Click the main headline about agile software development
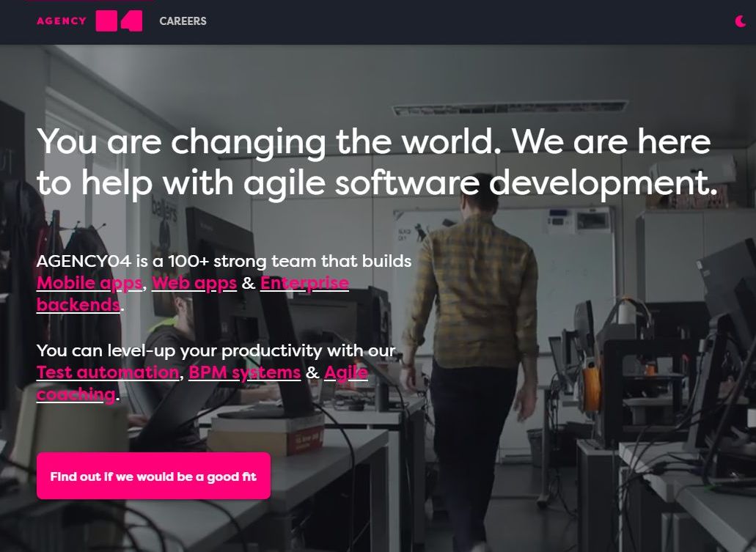 [x=377, y=163]
